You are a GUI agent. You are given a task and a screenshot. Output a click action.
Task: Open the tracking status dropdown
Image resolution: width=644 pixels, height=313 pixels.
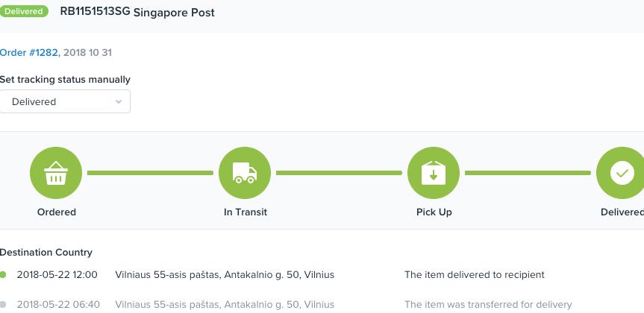tap(65, 101)
